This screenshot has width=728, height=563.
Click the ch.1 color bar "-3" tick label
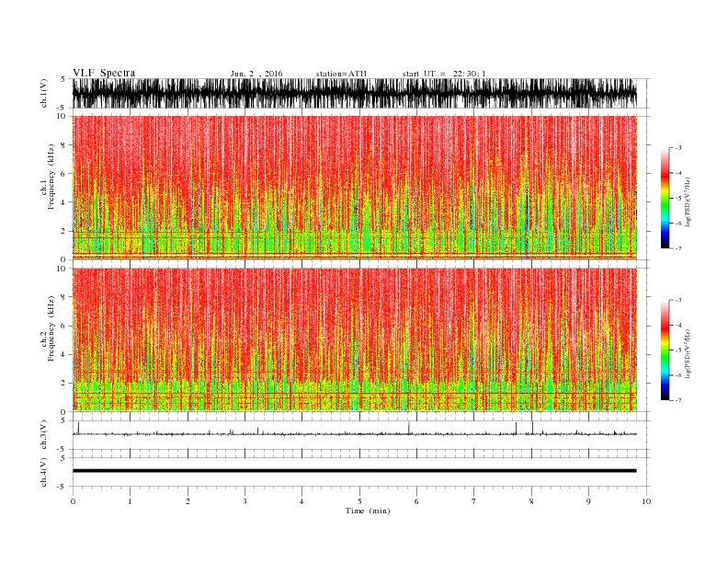tap(678, 148)
